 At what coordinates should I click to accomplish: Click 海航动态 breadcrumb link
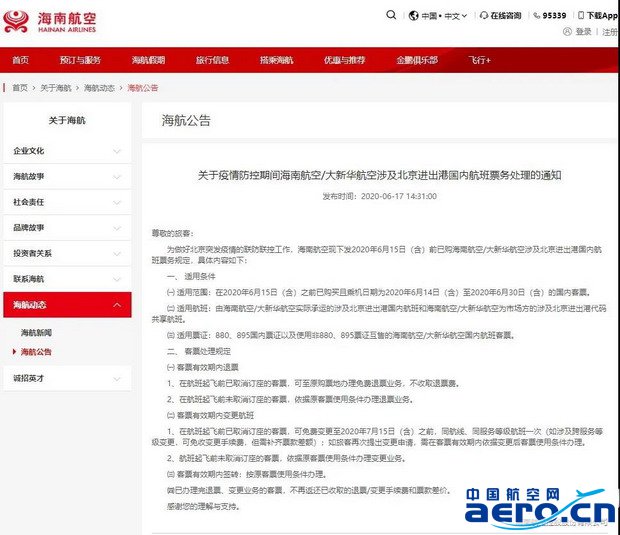(99, 88)
